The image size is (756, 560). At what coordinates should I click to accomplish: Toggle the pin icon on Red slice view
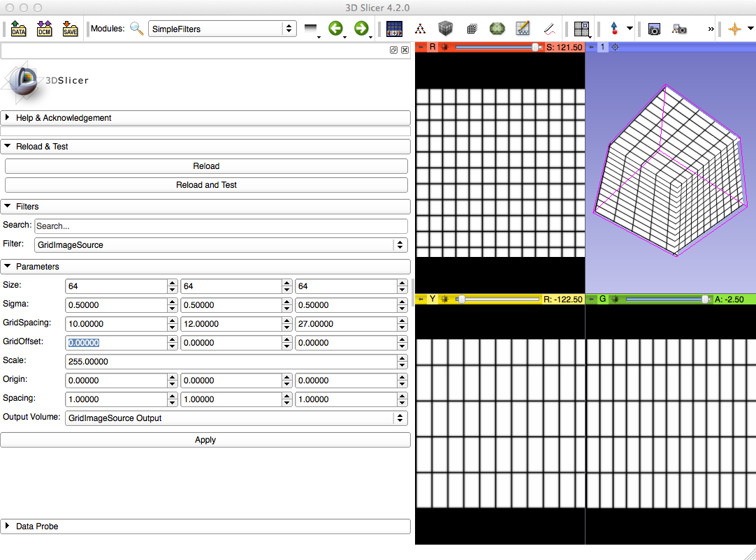click(x=421, y=47)
